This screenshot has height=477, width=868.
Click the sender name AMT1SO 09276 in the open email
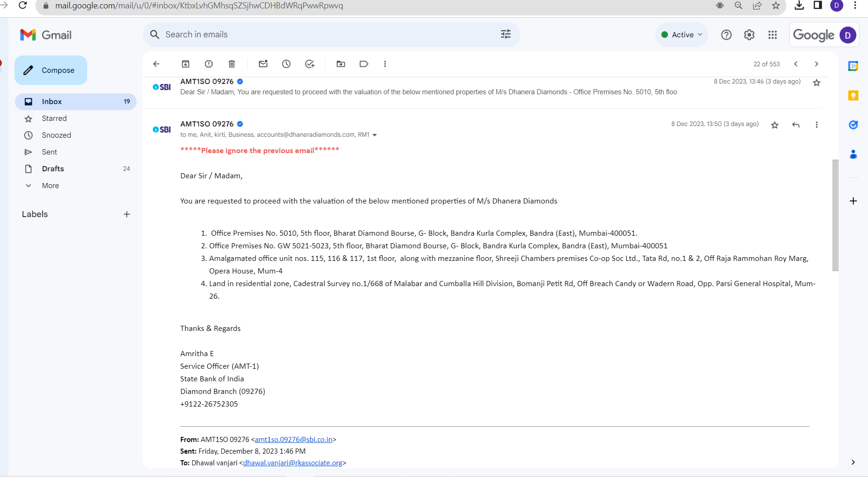tap(207, 124)
